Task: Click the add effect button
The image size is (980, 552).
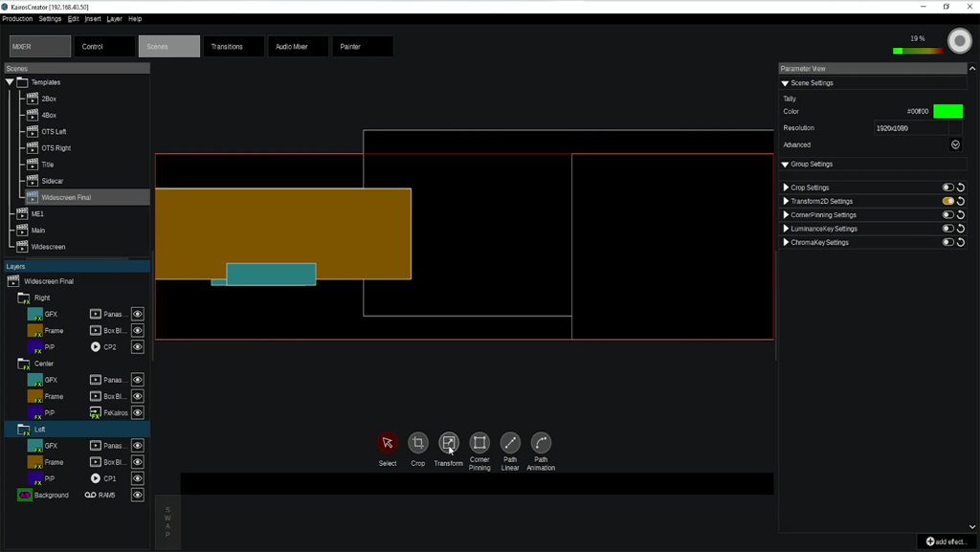Action: (947, 541)
